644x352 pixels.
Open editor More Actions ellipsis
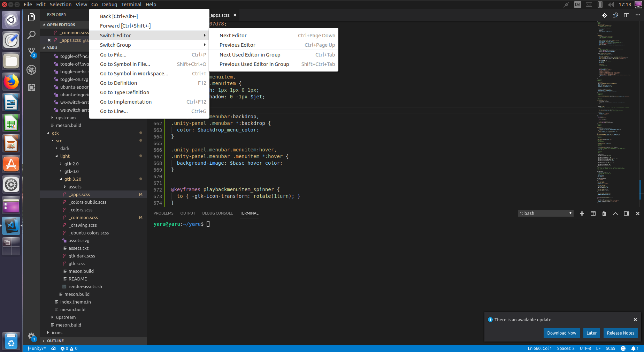coord(638,15)
